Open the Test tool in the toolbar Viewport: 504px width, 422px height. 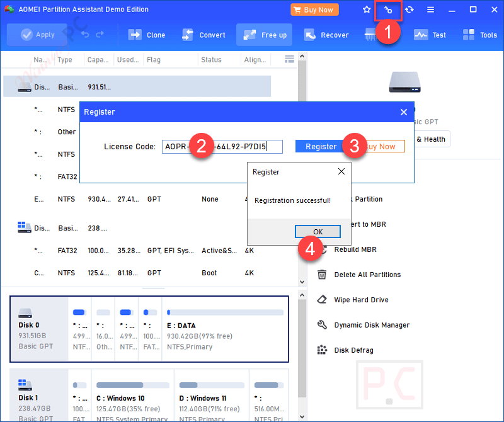point(430,35)
